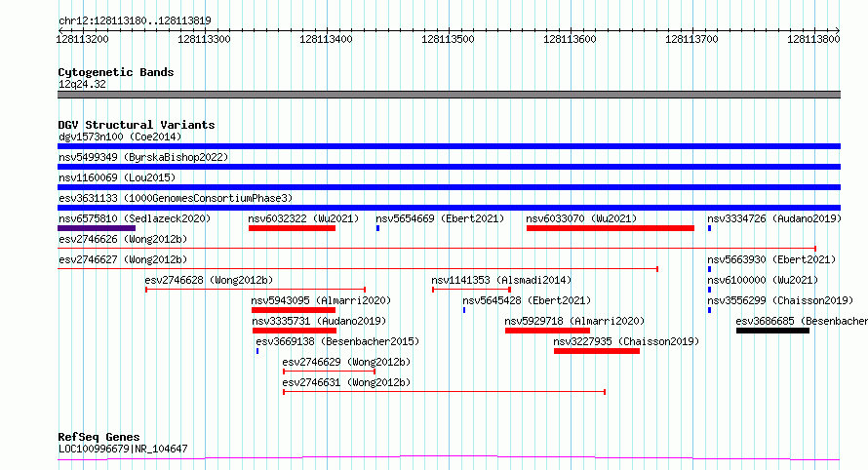Click the black bar under esv3686685
Image resolution: width=868 pixels, height=470 pixels.
coord(772,331)
